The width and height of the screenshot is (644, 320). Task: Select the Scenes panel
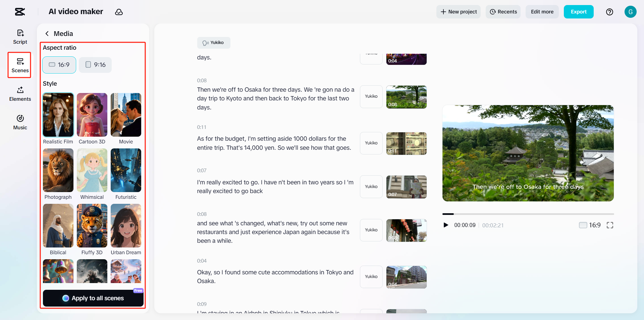tap(20, 65)
